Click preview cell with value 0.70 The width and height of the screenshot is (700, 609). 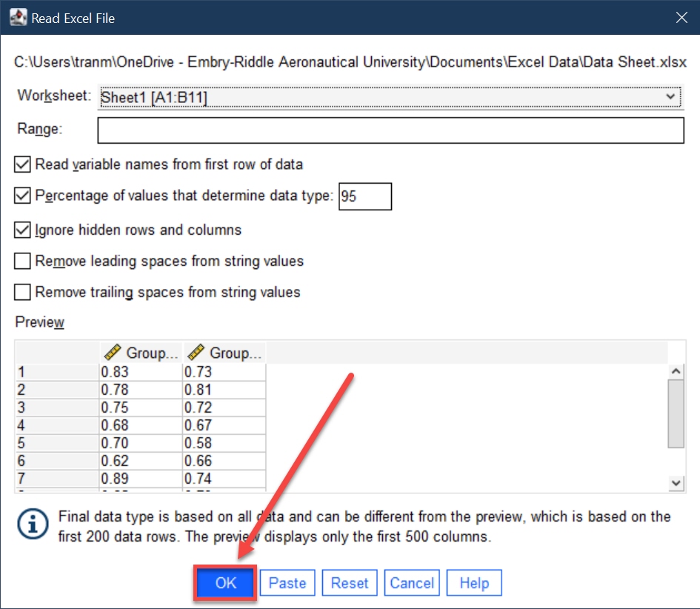click(x=141, y=443)
